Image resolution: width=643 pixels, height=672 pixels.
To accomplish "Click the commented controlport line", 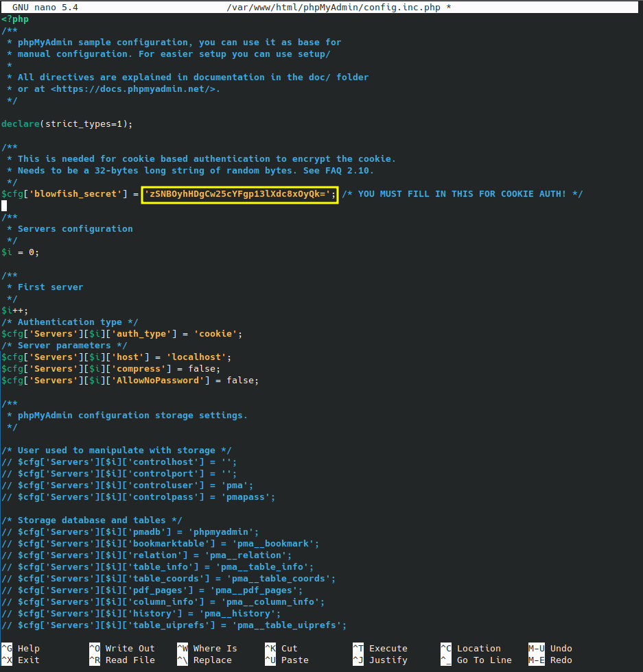I will pos(119,474).
